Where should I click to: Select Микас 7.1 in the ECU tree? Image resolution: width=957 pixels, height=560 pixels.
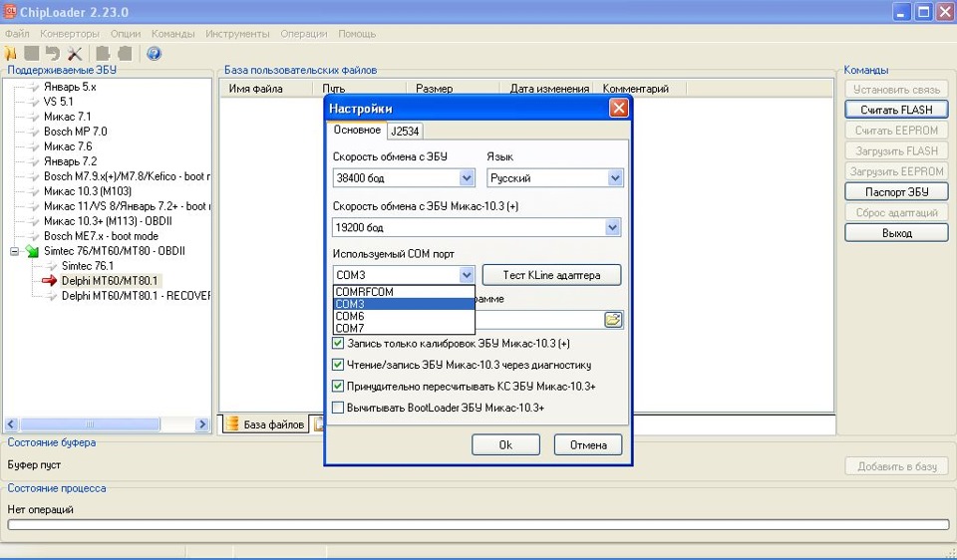(x=67, y=117)
